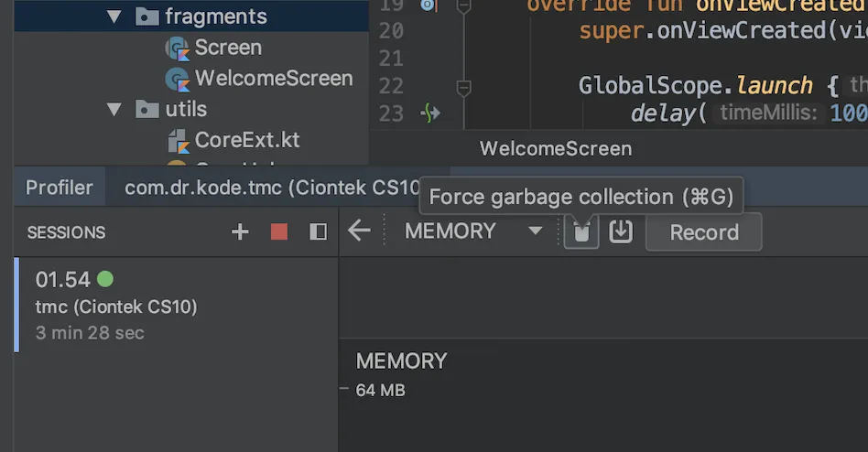The image size is (868, 452).
Task: Collapse the fragments folder
Action: coord(114,16)
